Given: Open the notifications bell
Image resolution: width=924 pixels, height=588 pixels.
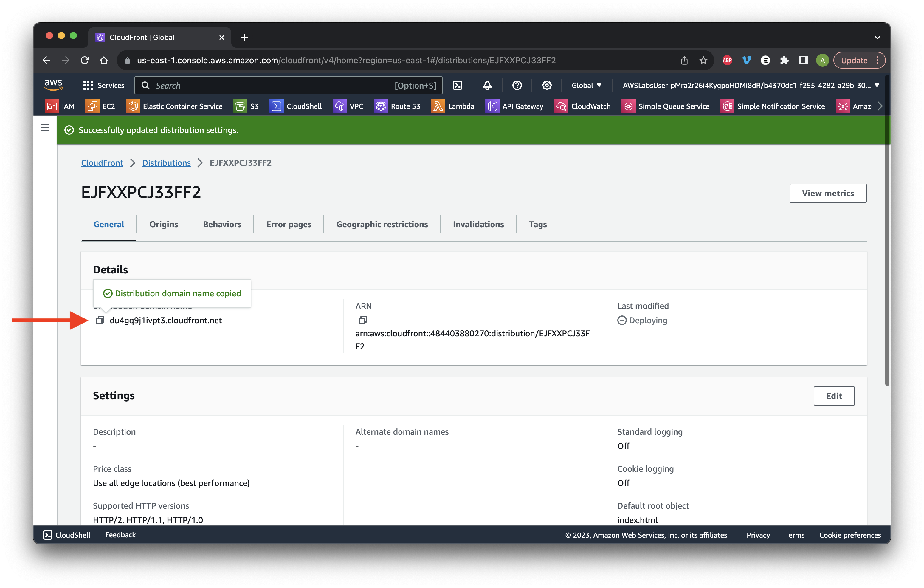Looking at the screenshot, I should point(487,85).
